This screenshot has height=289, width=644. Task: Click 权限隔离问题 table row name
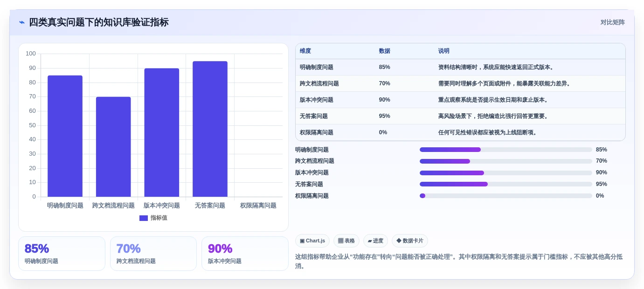point(317,132)
